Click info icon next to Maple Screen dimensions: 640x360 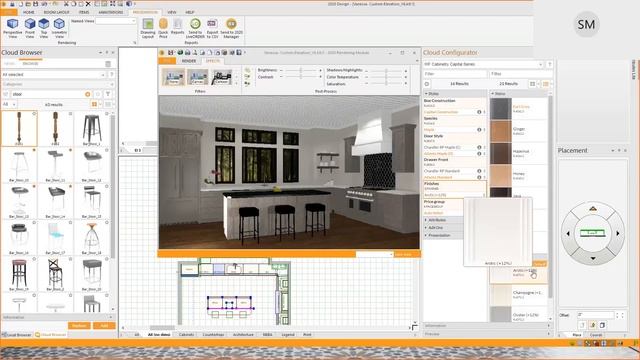479,130
